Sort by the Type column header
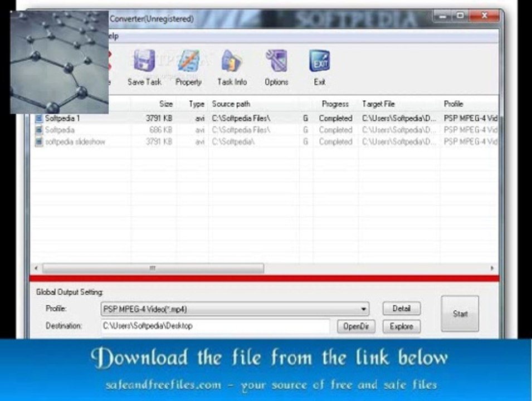This screenshot has height=401, width=532. click(197, 104)
